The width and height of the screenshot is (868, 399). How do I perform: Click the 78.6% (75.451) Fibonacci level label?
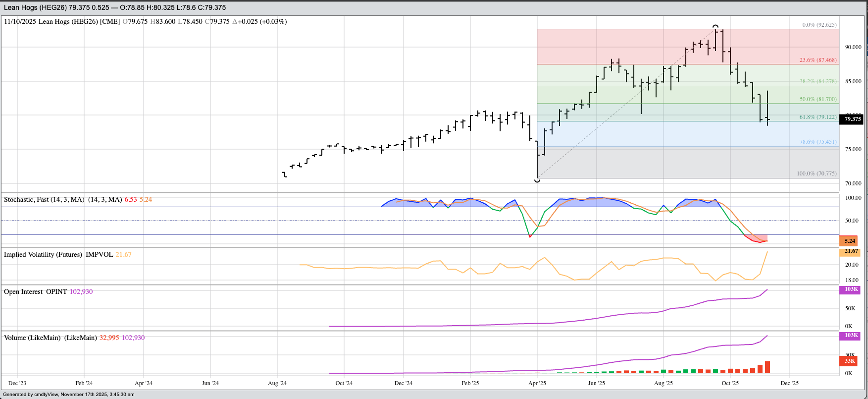click(818, 142)
